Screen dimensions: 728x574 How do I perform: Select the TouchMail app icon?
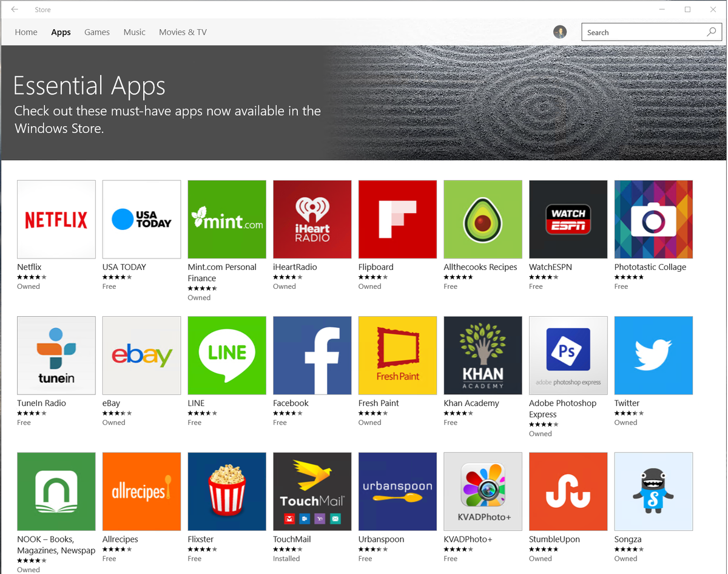[312, 491]
